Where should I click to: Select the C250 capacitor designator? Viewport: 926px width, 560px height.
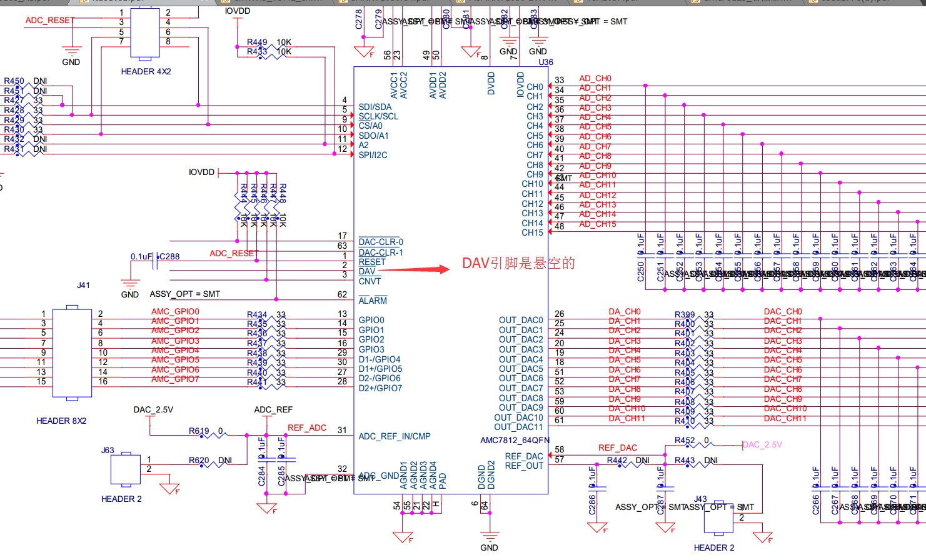[641, 271]
